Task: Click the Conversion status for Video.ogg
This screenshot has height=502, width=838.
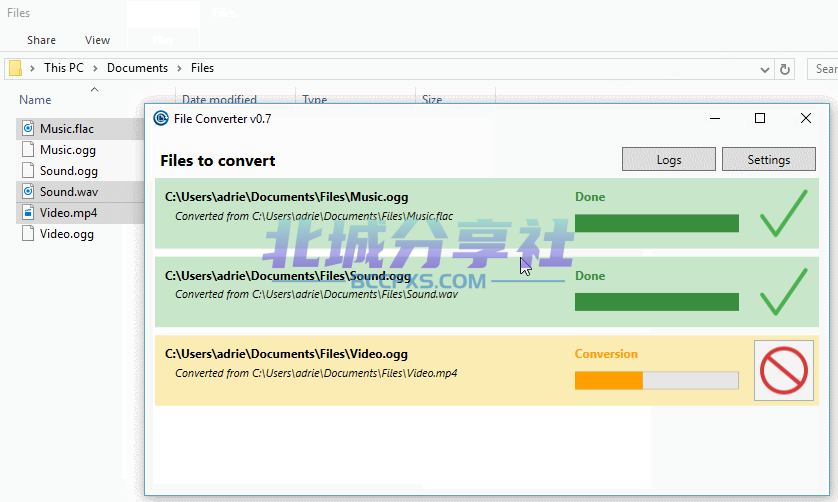Action: pos(606,354)
